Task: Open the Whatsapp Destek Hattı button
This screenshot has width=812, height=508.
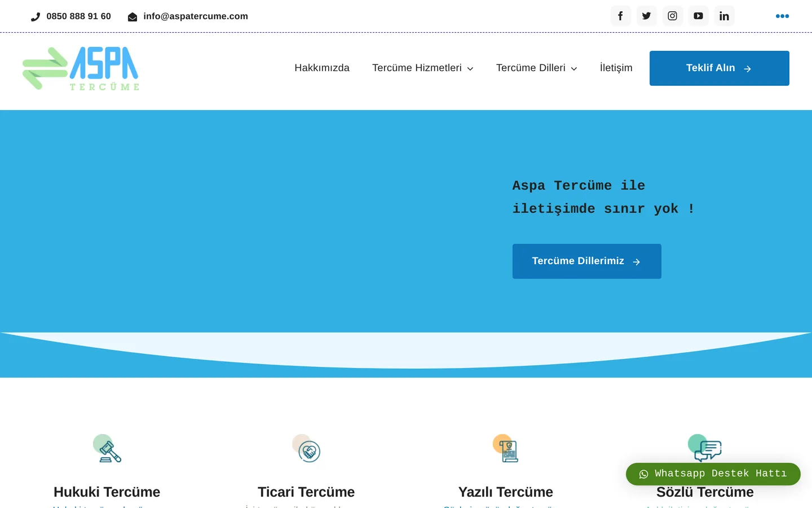Action: click(713, 474)
